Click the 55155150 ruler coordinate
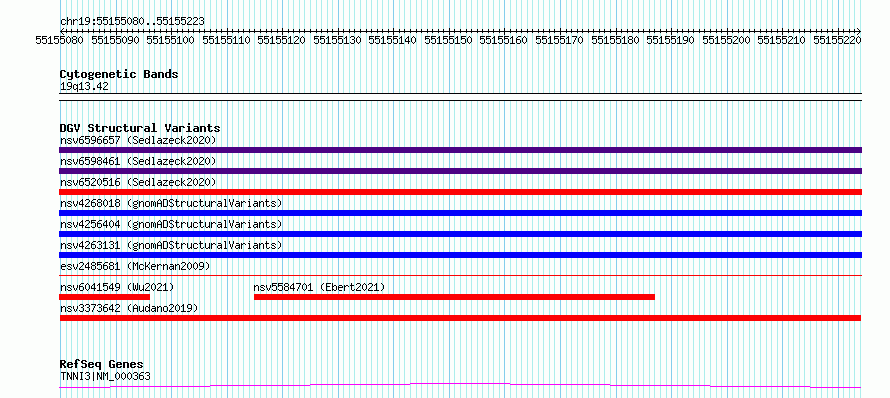The image size is (890, 398). 449,40
